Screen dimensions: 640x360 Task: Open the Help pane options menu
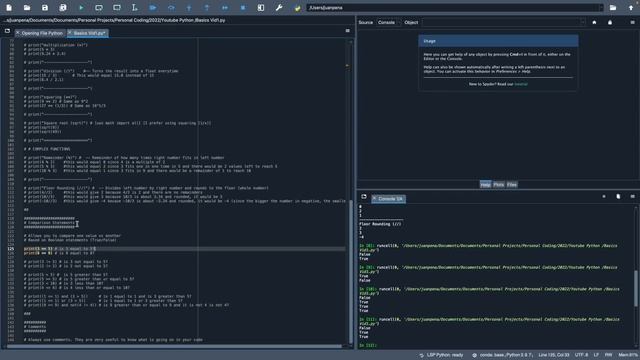tap(632, 22)
